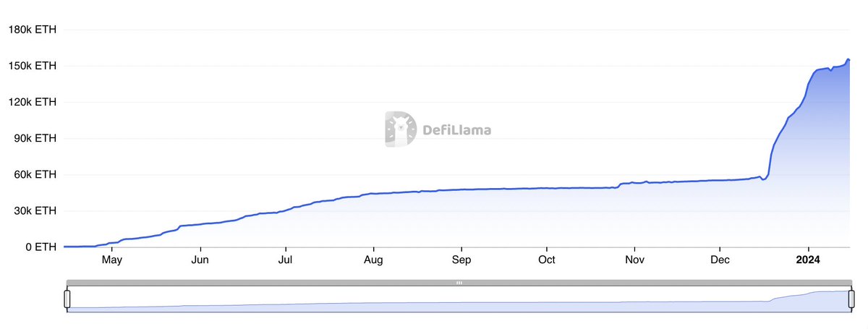Click the DefiLlama logo watermark icon
This screenshot has height=329, width=868.
click(399, 129)
